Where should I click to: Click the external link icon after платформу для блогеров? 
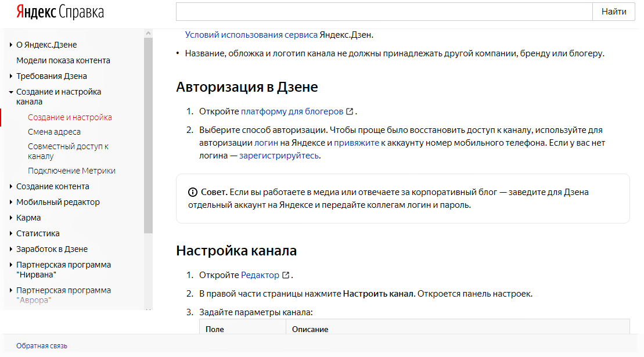point(350,111)
